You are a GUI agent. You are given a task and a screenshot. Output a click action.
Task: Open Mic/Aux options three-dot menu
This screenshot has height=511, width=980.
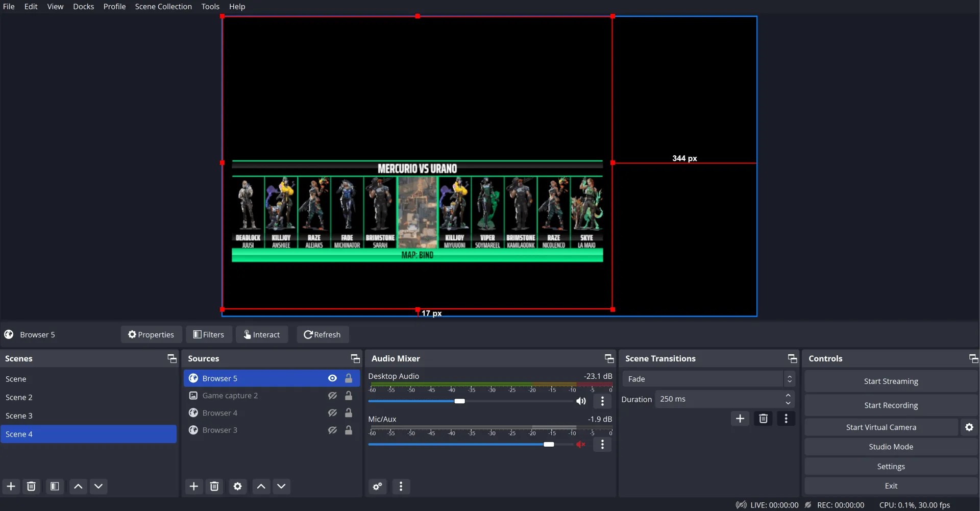pos(602,445)
